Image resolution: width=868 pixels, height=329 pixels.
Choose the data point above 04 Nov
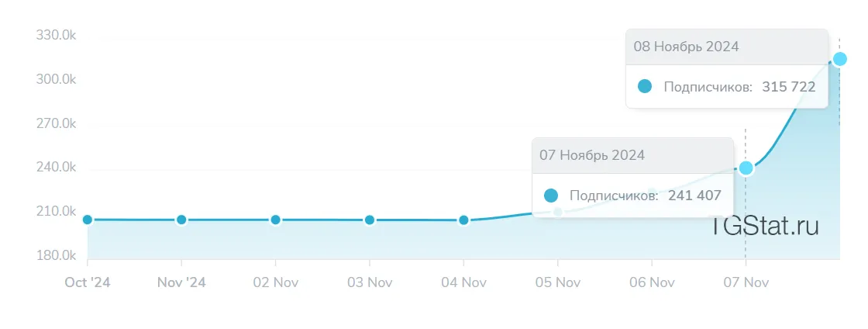tap(463, 220)
